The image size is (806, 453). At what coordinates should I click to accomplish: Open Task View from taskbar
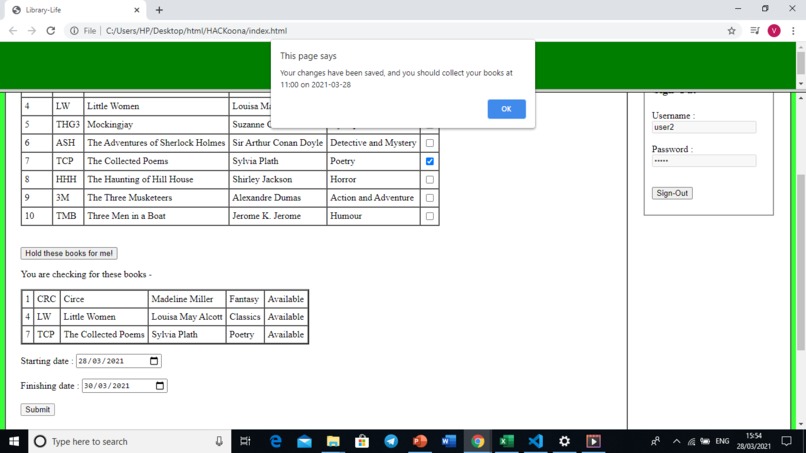click(x=245, y=441)
